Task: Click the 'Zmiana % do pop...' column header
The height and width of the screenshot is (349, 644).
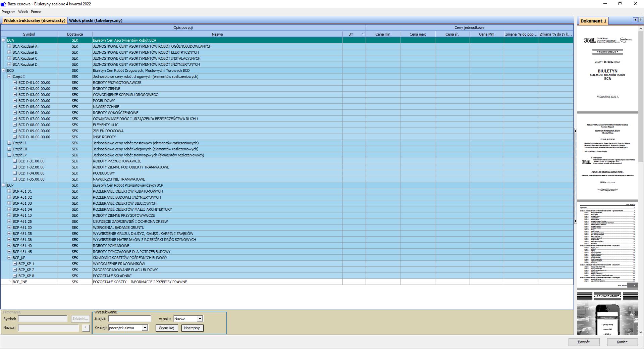Action: point(521,34)
